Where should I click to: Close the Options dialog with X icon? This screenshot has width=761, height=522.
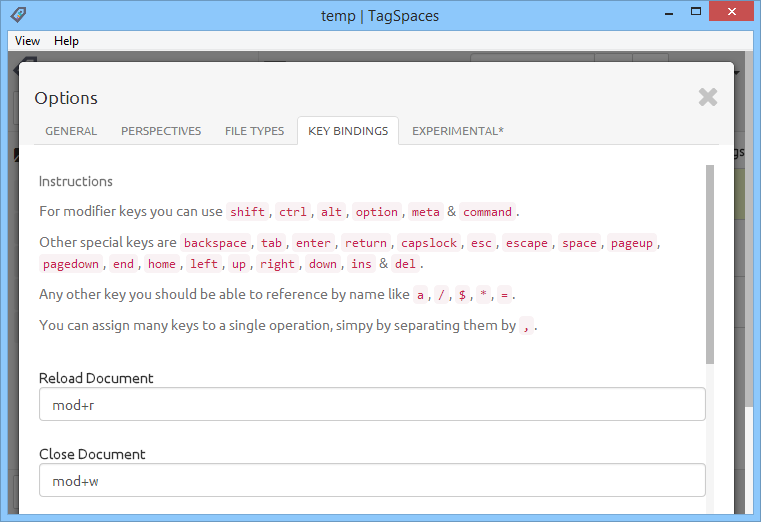(x=708, y=97)
